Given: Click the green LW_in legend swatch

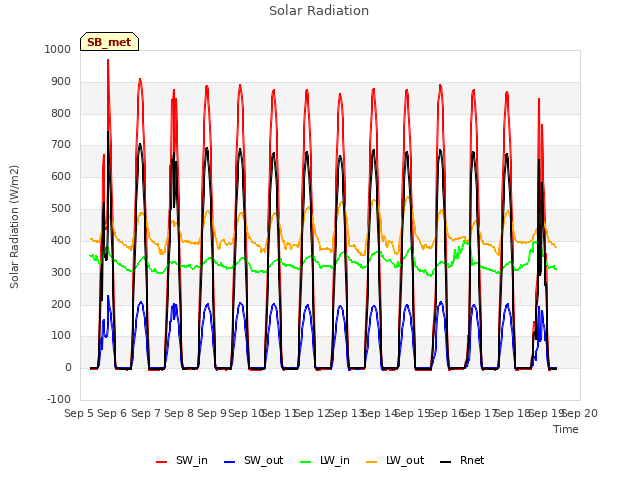Looking at the screenshot, I should click(x=306, y=462).
